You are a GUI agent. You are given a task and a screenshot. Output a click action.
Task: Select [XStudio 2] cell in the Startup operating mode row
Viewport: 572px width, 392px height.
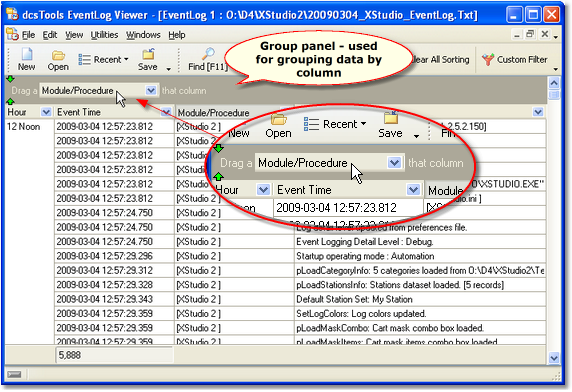point(234,256)
